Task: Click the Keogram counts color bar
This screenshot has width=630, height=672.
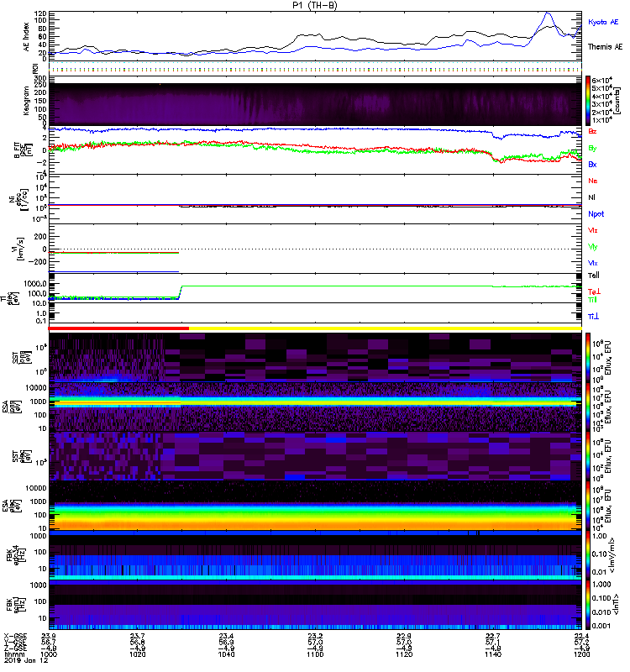Action: (589, 99)
